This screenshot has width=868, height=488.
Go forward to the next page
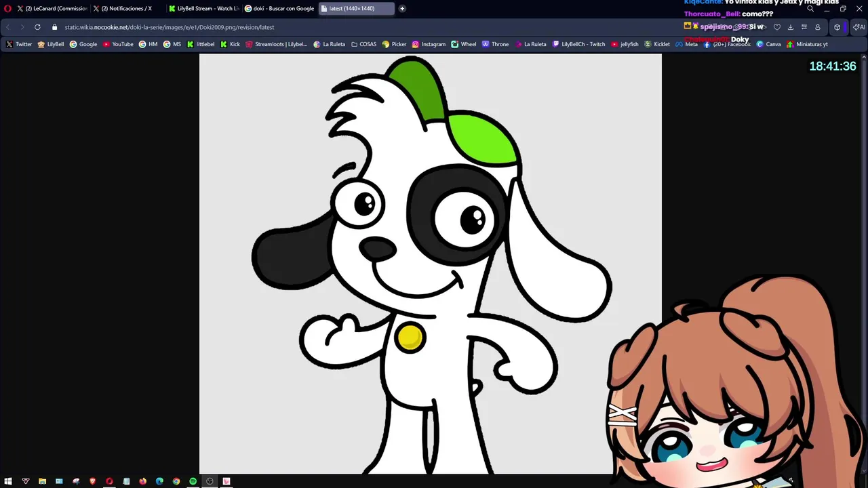[x=22, y=27]
